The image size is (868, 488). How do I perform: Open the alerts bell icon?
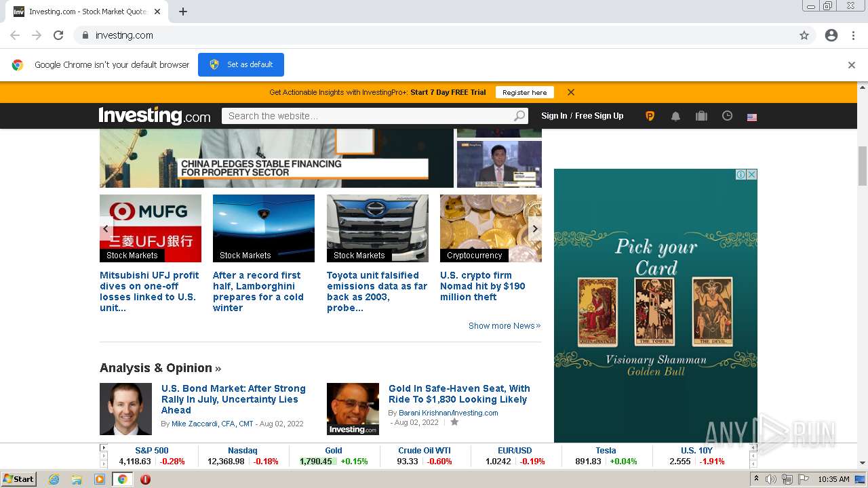(x=675, y=116)
